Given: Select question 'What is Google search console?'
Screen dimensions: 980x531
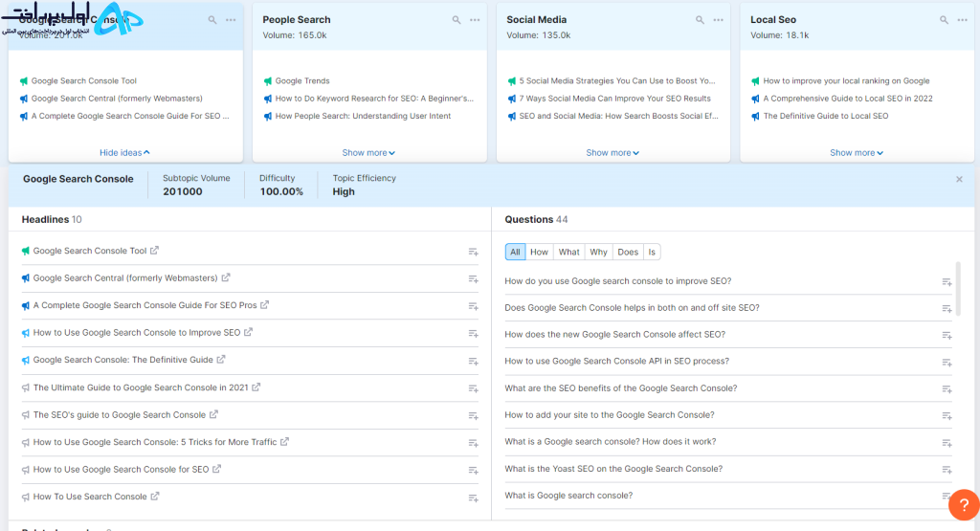Looking at the screenshot, I should [568, 496].
